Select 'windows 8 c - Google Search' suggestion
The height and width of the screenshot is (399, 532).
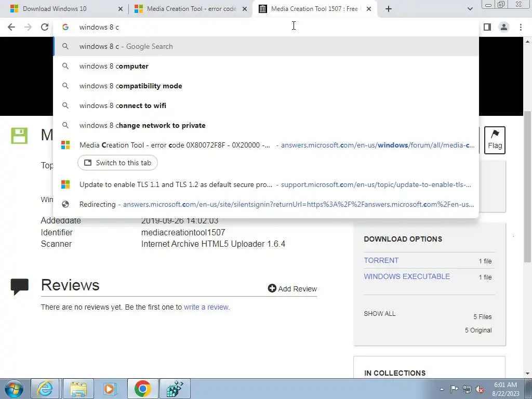point(266,46)
